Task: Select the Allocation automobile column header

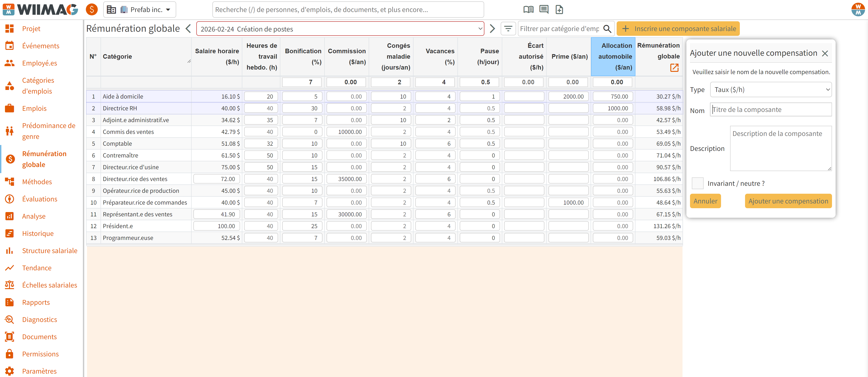Action: 613,57
